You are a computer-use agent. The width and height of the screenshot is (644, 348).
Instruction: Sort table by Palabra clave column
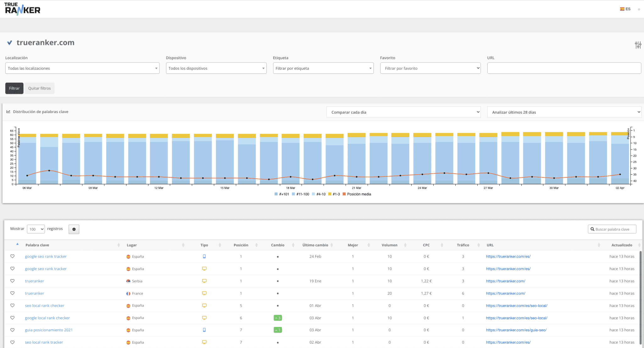pos(37,245)
